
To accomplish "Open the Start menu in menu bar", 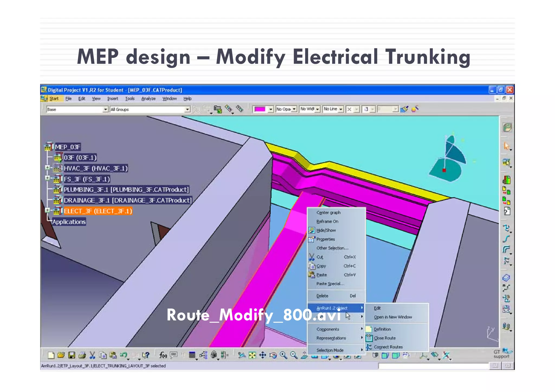I will pyautogui.click(x=54, y=99).
